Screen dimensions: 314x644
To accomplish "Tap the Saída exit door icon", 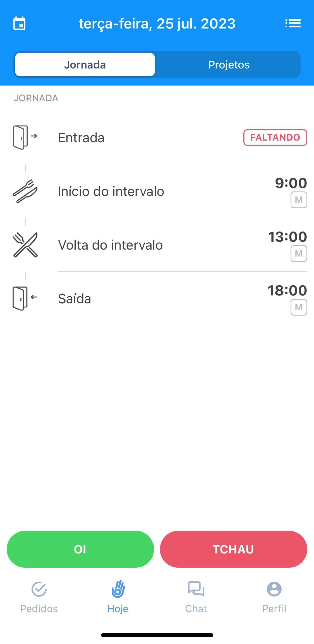I will pos(25,298).
